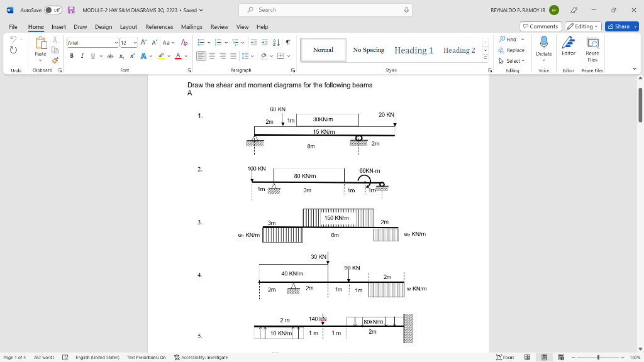Screen dimensions: 644x362
Task: Open the Editing mode dropdown
Action: [583, 26]
